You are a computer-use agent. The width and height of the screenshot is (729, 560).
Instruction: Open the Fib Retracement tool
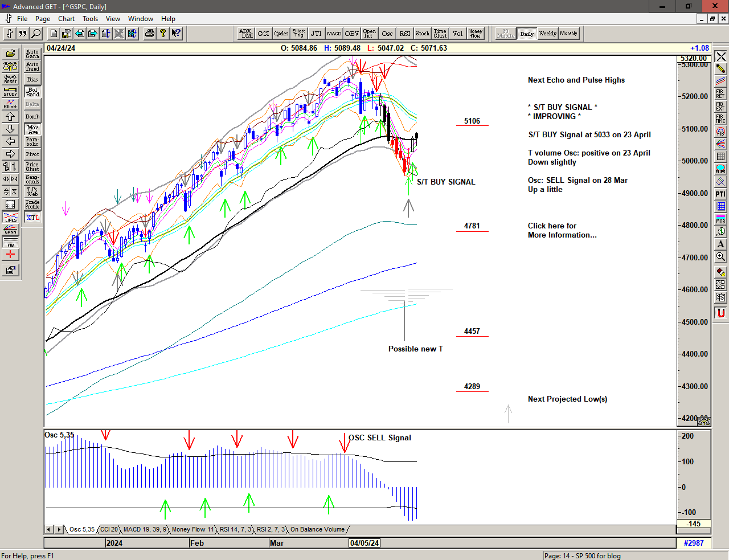[720, 93]
